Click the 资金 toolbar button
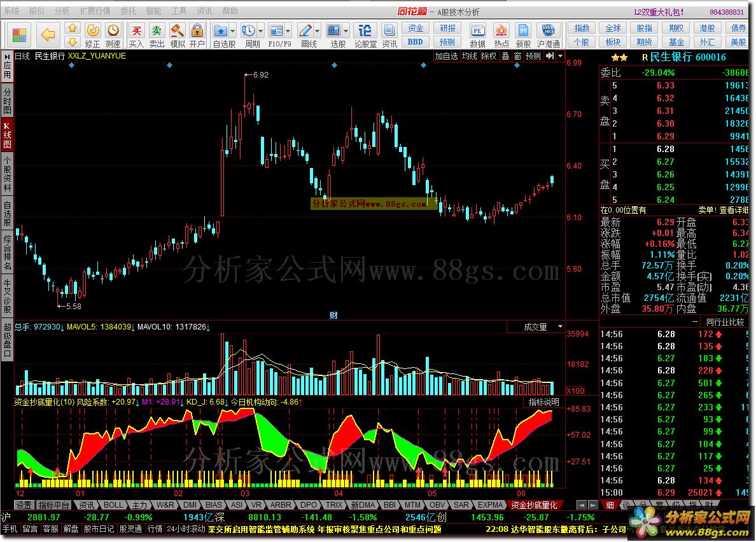 [416, 28]
